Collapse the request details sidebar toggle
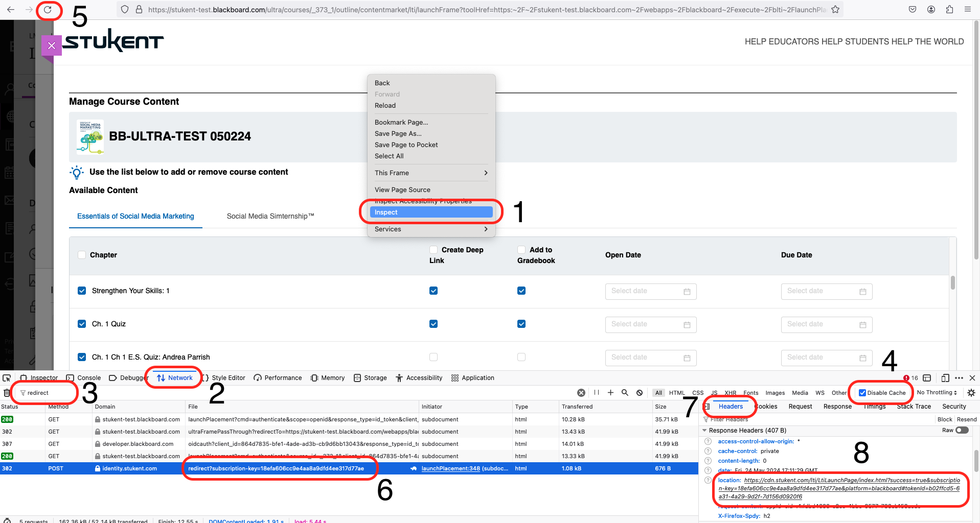Viewport: 980px width, 523px height. (x=707, y=407)
